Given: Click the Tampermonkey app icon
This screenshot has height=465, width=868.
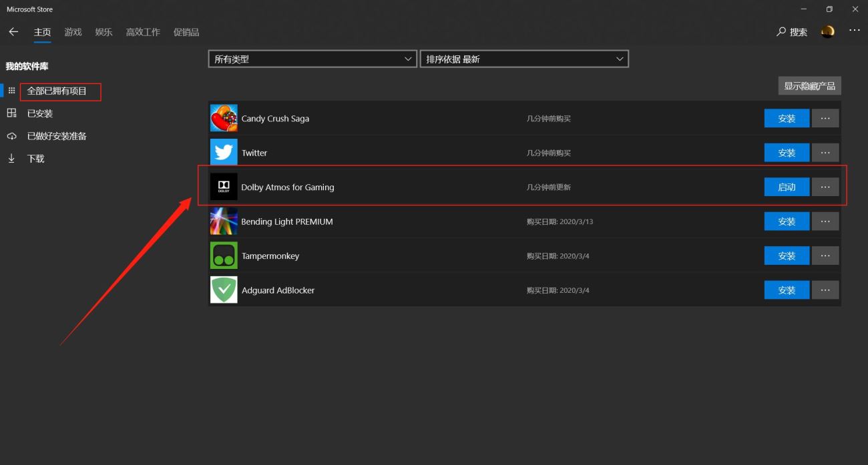Looking at the screenshot, I should pyautogui.click(x=224, y=256).
